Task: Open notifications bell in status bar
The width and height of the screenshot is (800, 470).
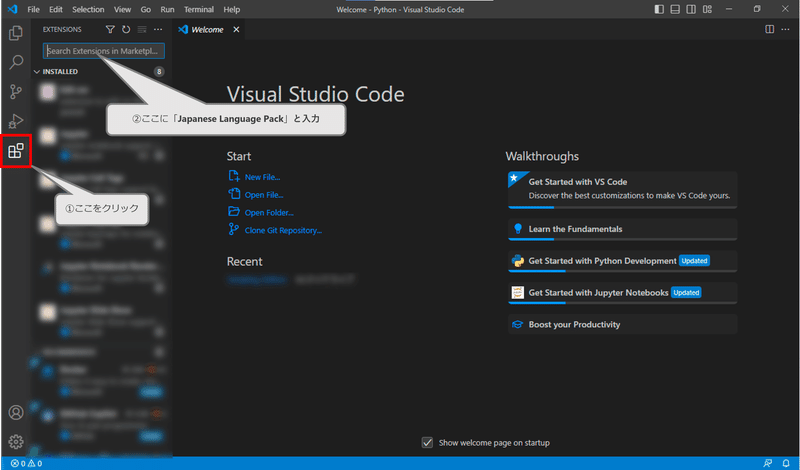Action: (x=786, y=463)
